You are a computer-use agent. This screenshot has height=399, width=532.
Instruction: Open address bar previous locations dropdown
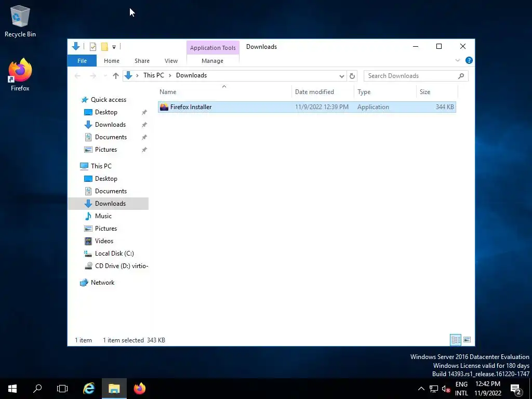(x=342, y=76)
